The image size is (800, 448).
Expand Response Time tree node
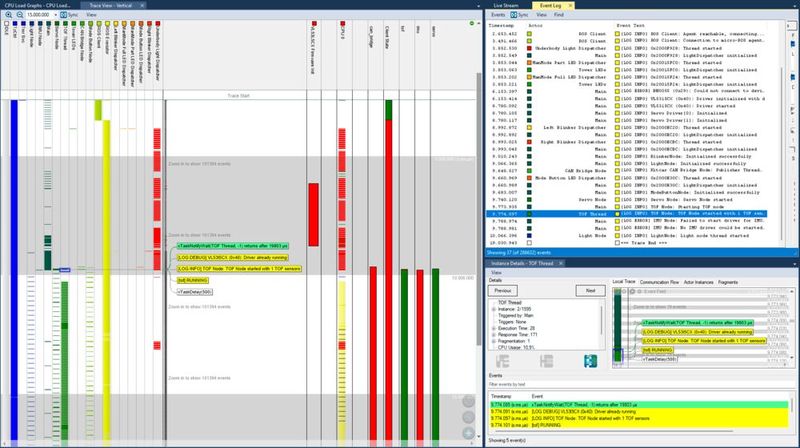click(x=493, y=335)
